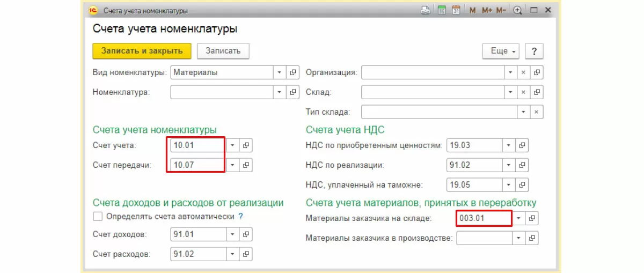This screenshot has width=644, height=273.
Task: Click the Записать button
Action: coord(223,51)
